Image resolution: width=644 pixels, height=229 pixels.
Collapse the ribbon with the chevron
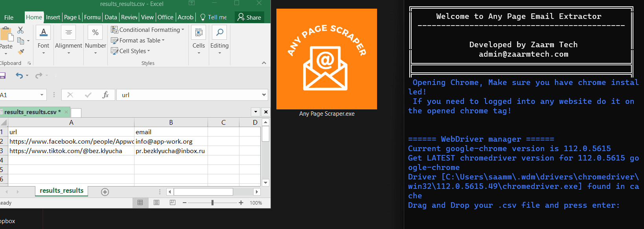tap(264, 63)
